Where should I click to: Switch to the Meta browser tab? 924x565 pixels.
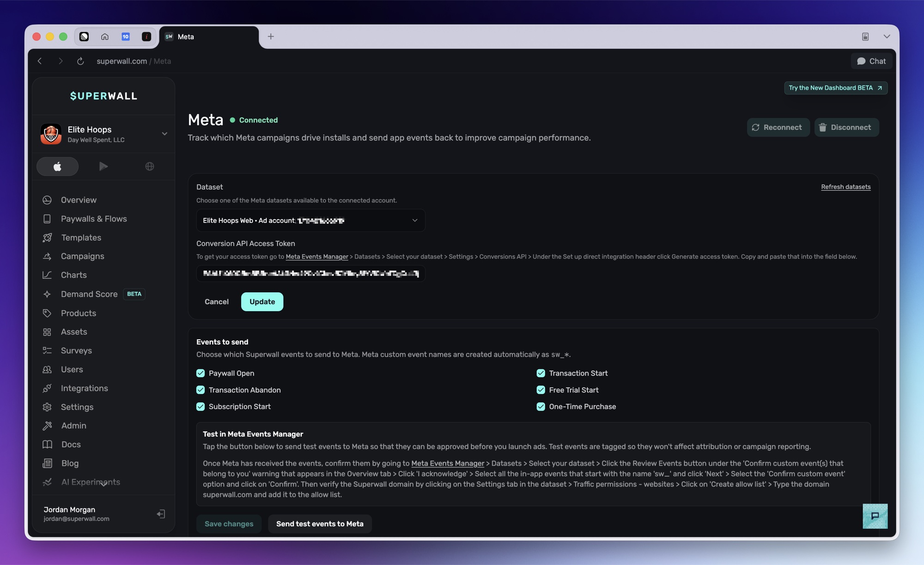point(209,37)
